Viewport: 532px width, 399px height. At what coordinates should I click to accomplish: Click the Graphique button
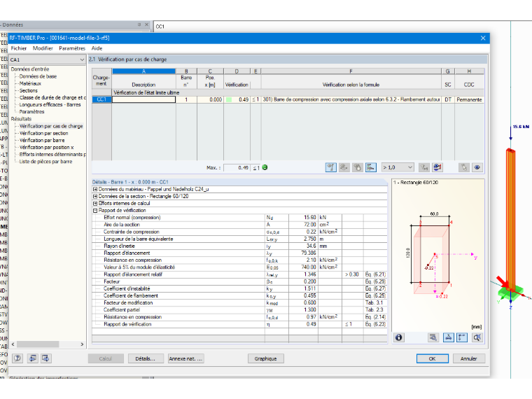click(266, 358)
